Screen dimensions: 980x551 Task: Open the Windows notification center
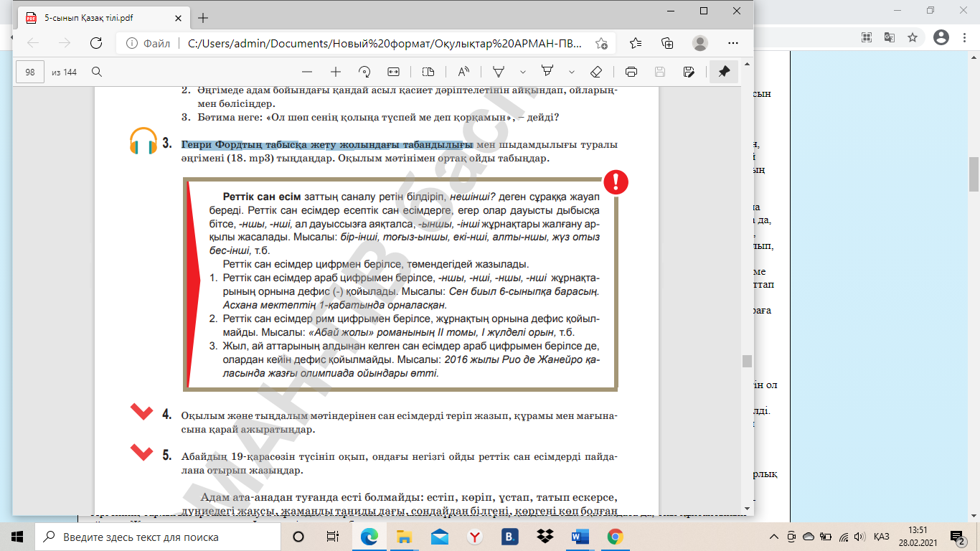pos(958,537)
